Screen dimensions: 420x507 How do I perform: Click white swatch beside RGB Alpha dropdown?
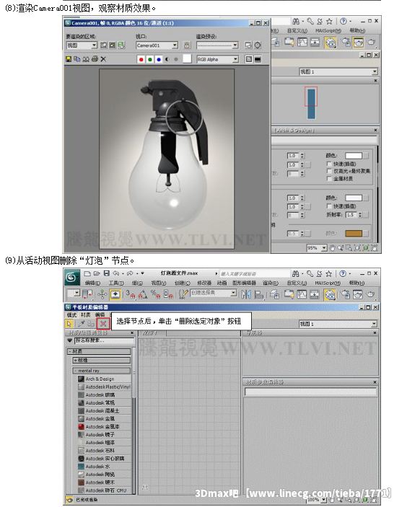187,59
